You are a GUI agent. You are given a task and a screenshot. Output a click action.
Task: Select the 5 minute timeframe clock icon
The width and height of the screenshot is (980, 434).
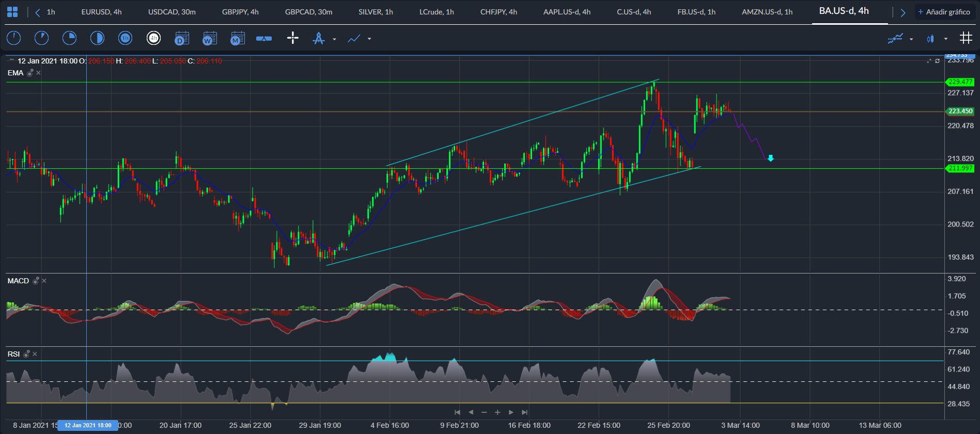(41, 38)
